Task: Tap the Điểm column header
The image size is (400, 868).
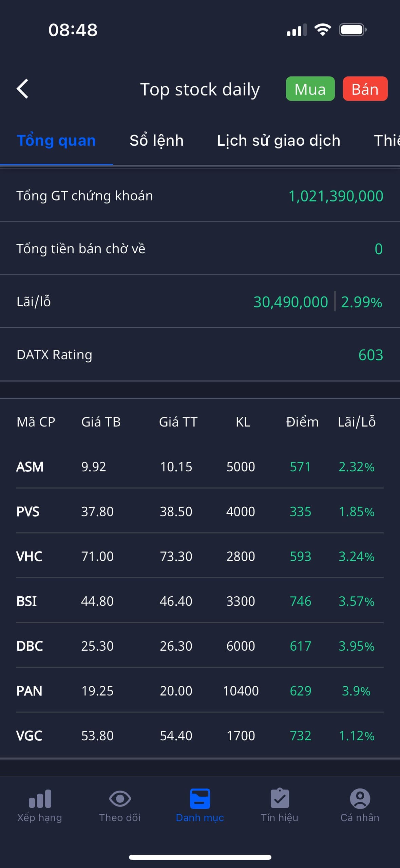Action: click(x=302, y=422)
